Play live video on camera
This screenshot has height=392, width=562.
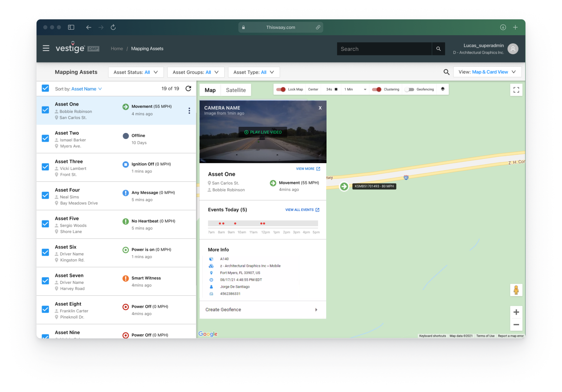[x=263, y=132]
